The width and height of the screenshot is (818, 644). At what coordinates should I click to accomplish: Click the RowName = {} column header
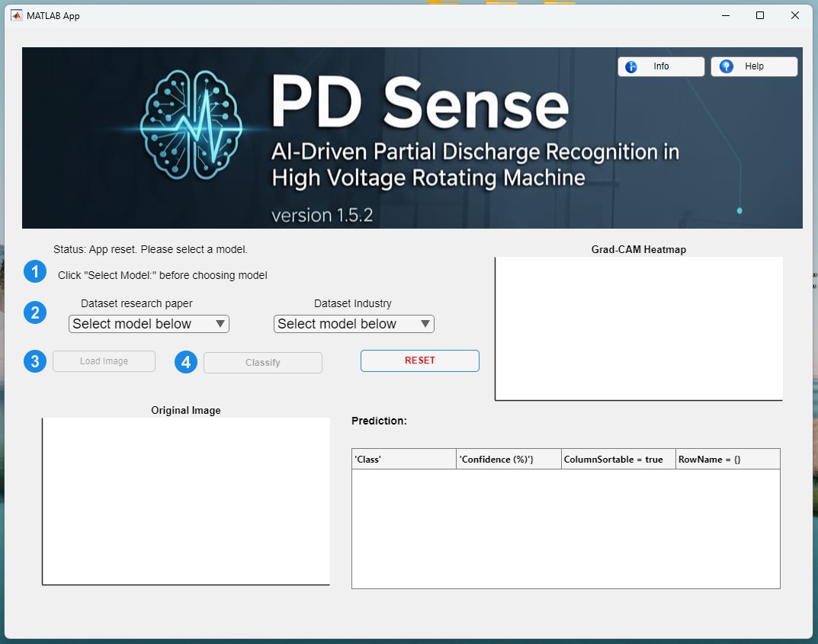tap(727, 460)
